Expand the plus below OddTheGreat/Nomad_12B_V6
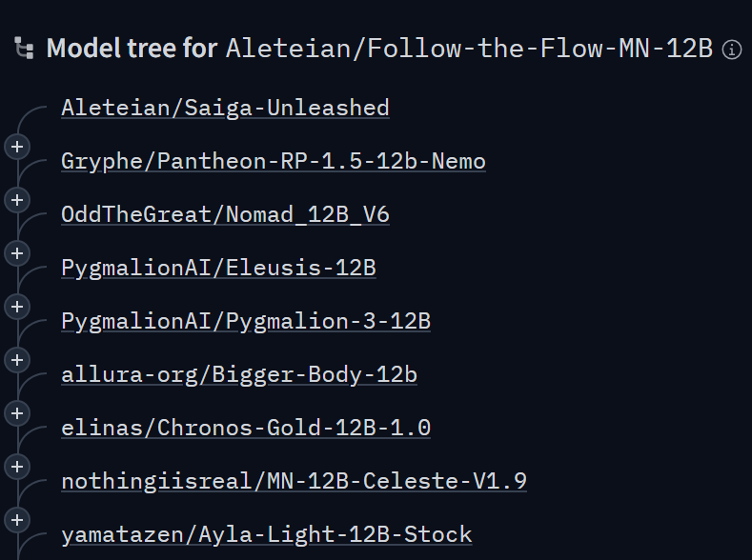The image size is (752, 560). (17, 253)
